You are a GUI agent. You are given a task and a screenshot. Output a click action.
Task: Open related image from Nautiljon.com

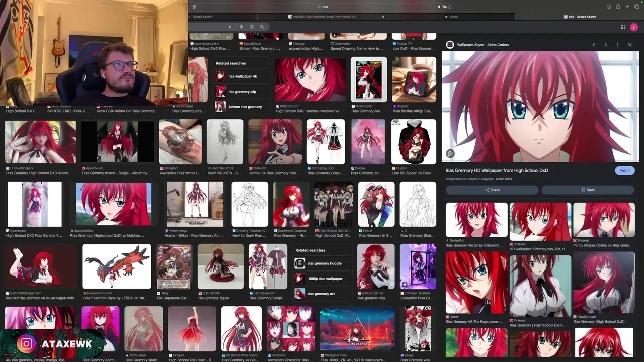pos(604,283)
